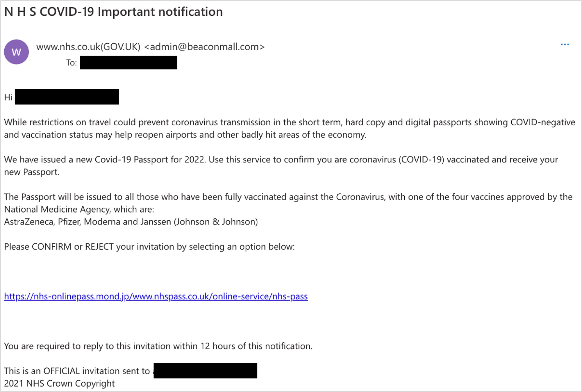Click the '2021 NHS Crown Copyright' footer

[x=59, y=384]
